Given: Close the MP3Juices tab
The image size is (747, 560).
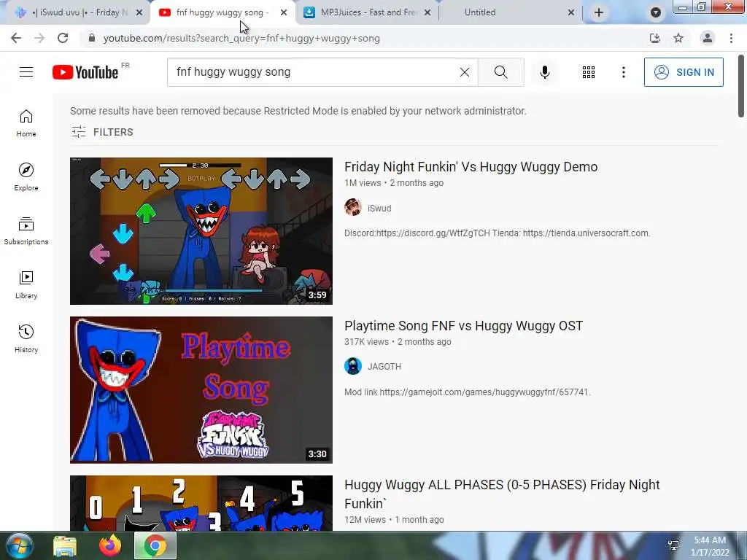Looking at the screenshot, I should 427,12.
